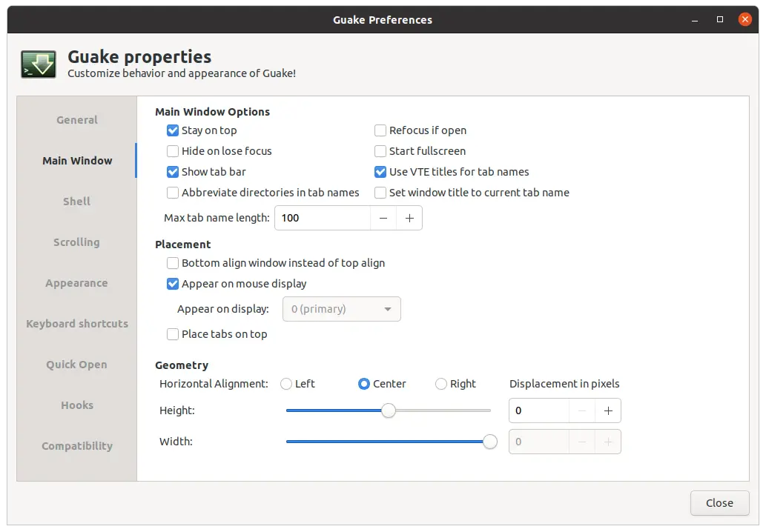
Task: Check Refocus if open
Action: [380, 130]
